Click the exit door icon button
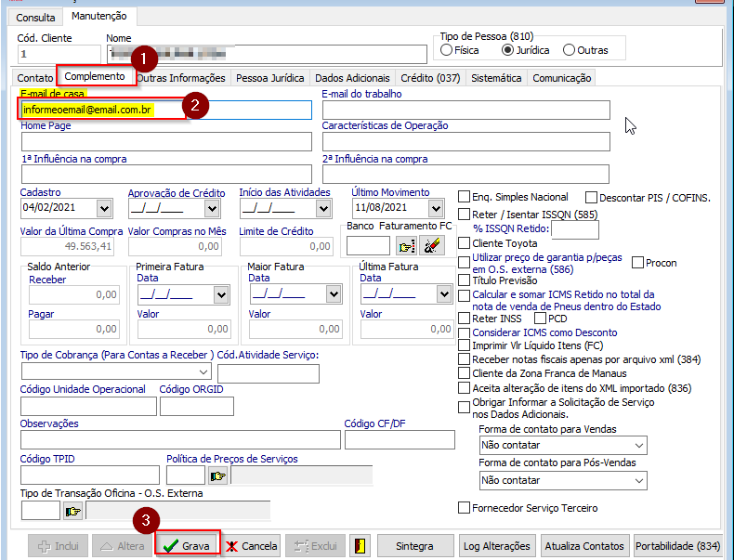734x560 pixels. point(360,546)
